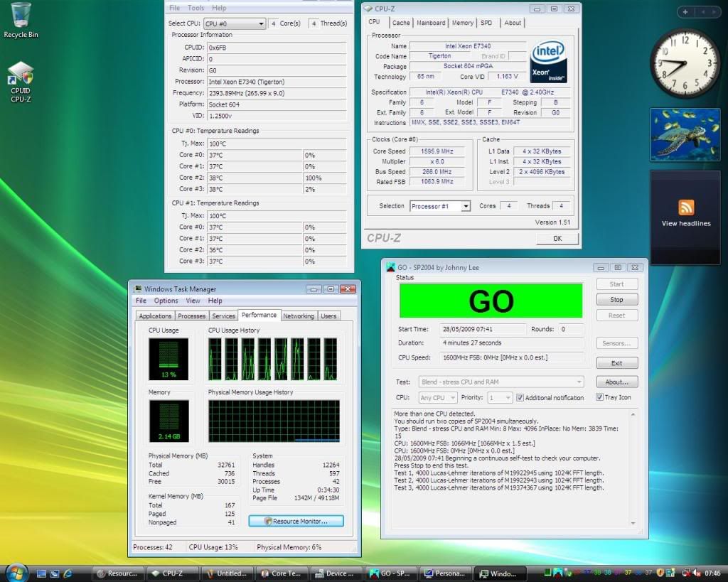Click the SP2004 title bar icon

click(390, 267)
